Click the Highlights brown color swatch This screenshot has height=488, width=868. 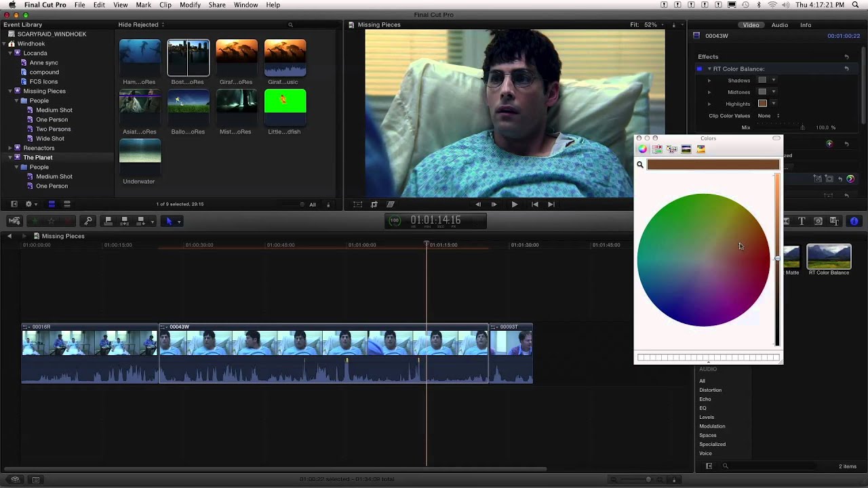[x=762, y=103]
